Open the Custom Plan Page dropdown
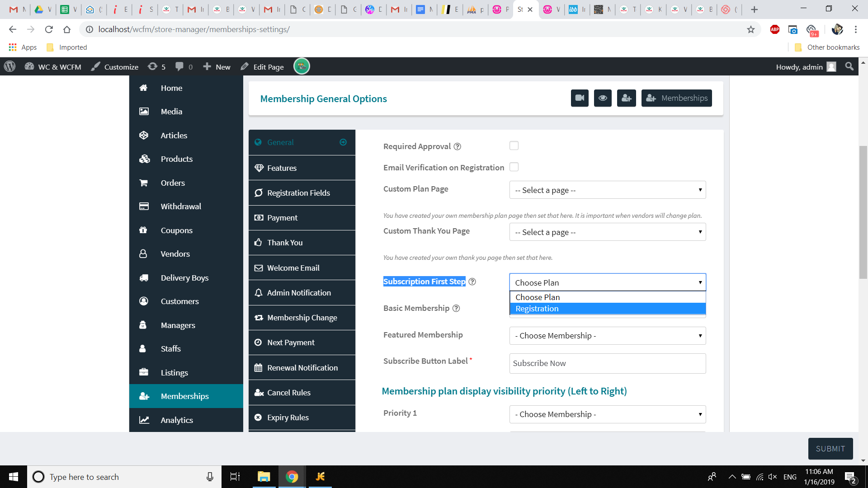 (608, 190)
